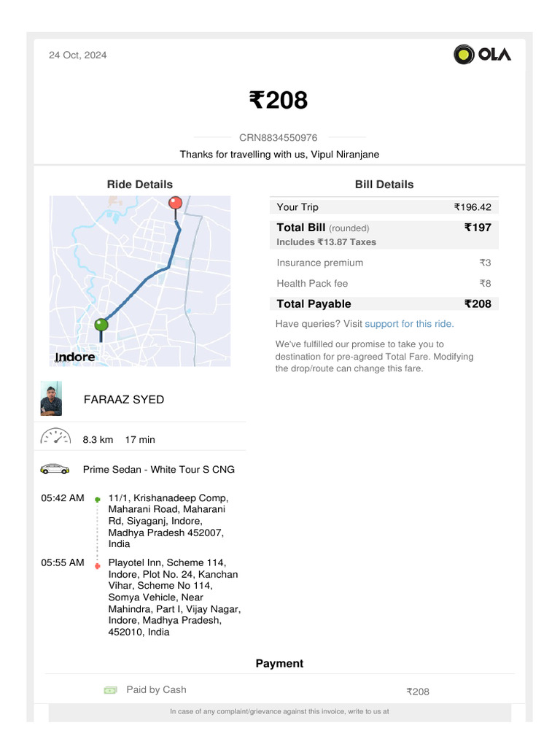
Task: Click the Insurance premium line item
Action: pos(320,263)
